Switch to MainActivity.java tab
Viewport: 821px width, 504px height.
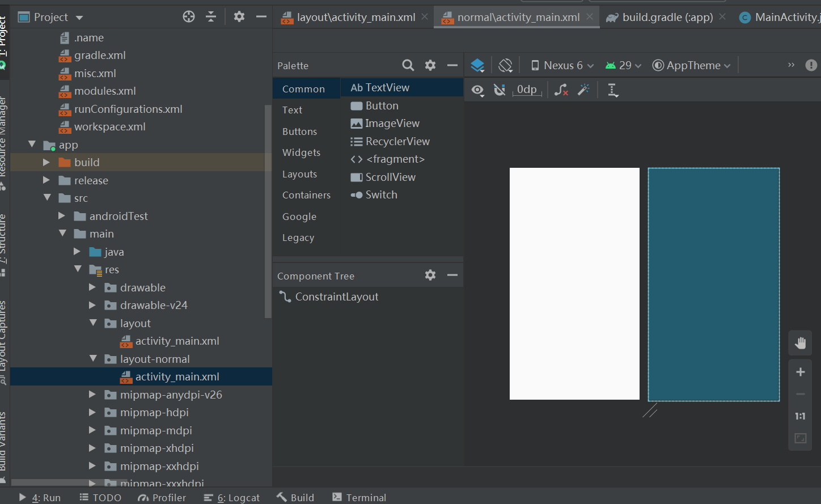point(780,17)
